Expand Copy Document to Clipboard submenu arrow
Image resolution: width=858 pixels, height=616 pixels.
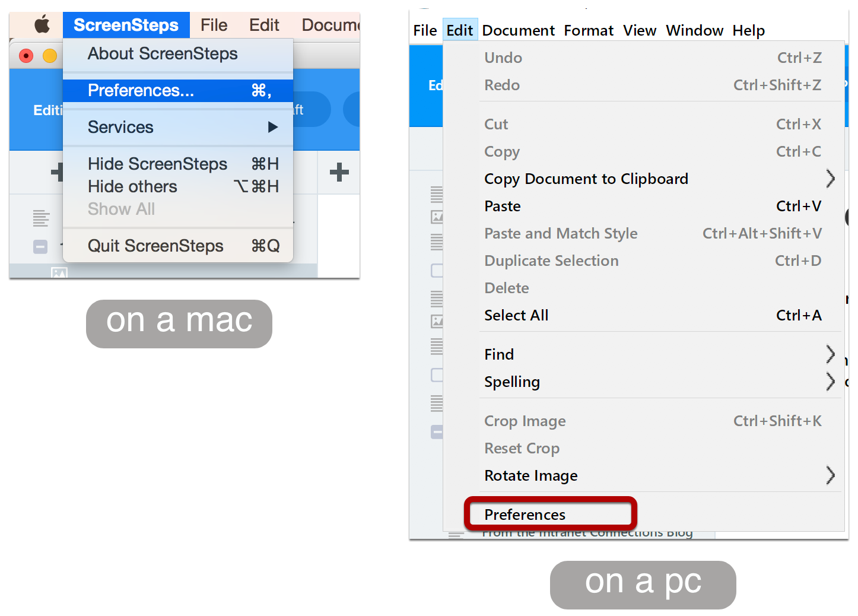point(830,179)
